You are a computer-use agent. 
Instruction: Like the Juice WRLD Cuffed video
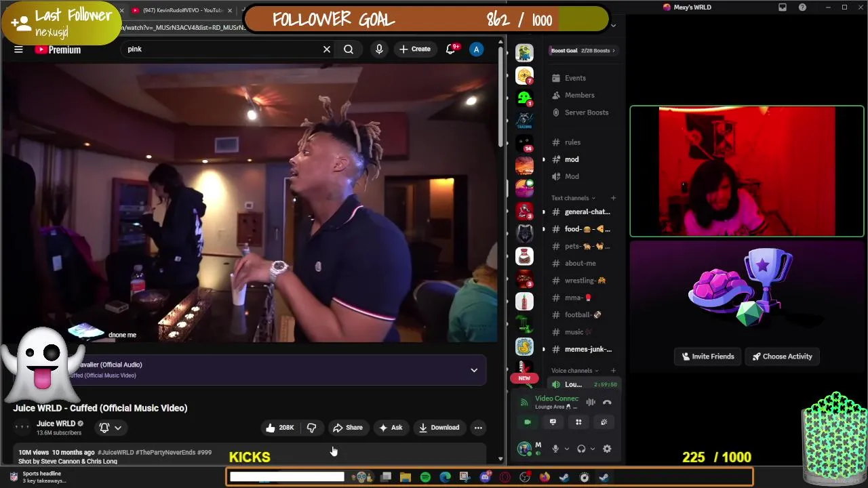(x=279, y=428)
